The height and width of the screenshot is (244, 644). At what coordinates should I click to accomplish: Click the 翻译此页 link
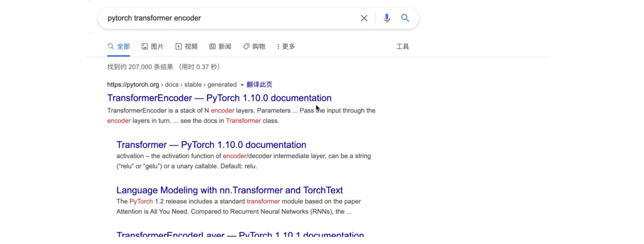tap(259, 84)
